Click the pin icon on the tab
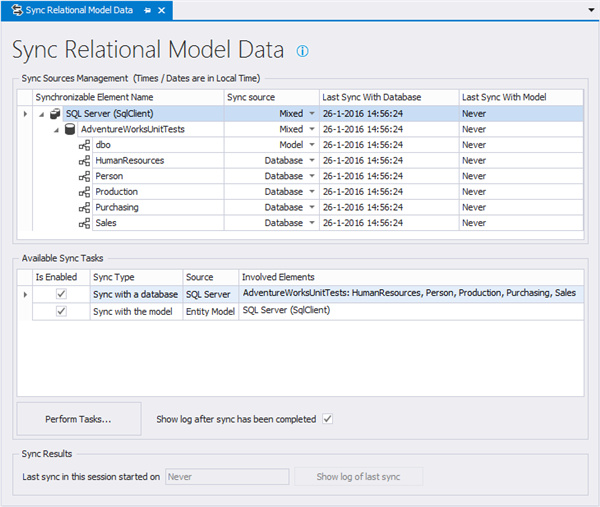 147,9
